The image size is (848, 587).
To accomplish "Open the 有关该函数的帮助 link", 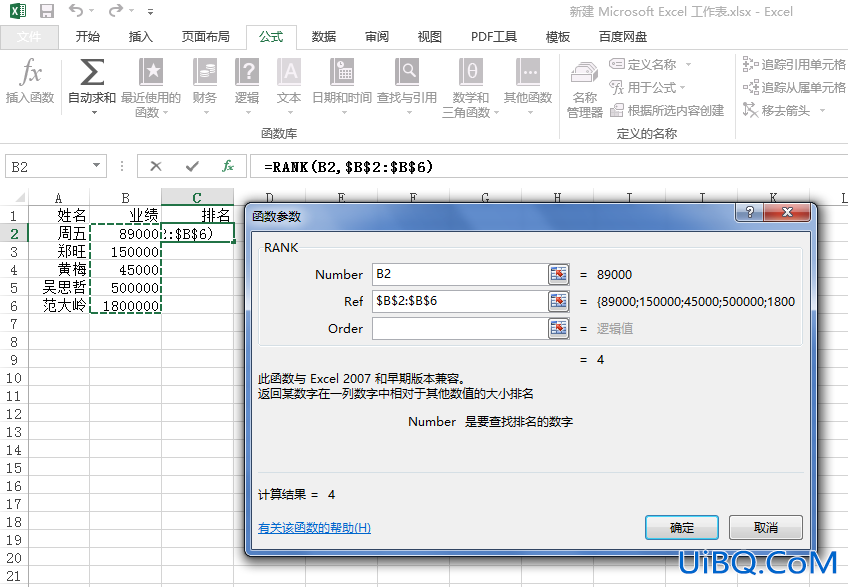I will pyautogui.click(x=314, y=528).
